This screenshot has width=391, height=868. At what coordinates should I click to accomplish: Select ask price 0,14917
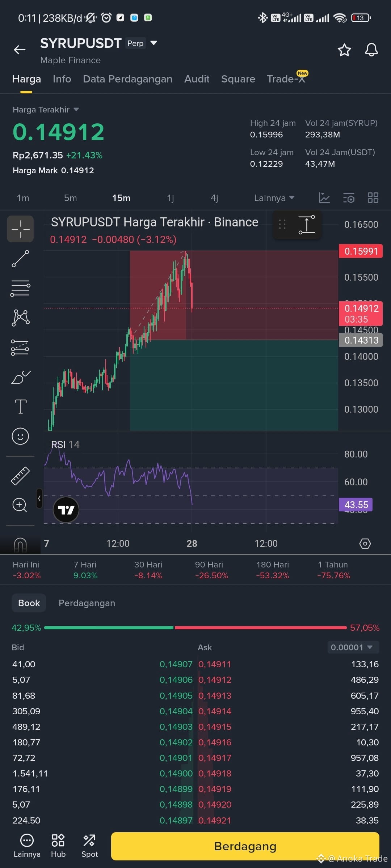tap(215, 758)
